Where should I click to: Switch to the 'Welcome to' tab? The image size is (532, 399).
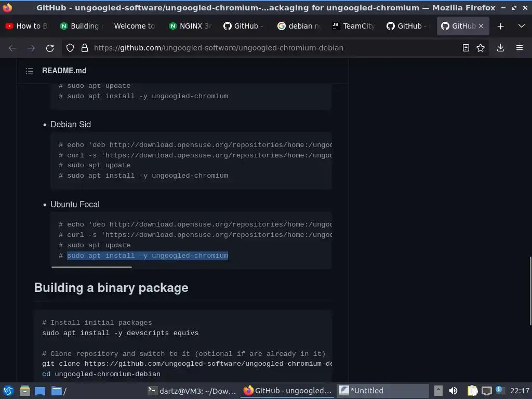pos(135,26)
